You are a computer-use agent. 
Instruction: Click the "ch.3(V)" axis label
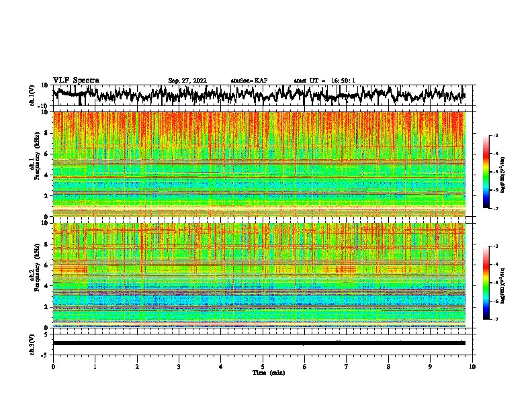(32, 345)
